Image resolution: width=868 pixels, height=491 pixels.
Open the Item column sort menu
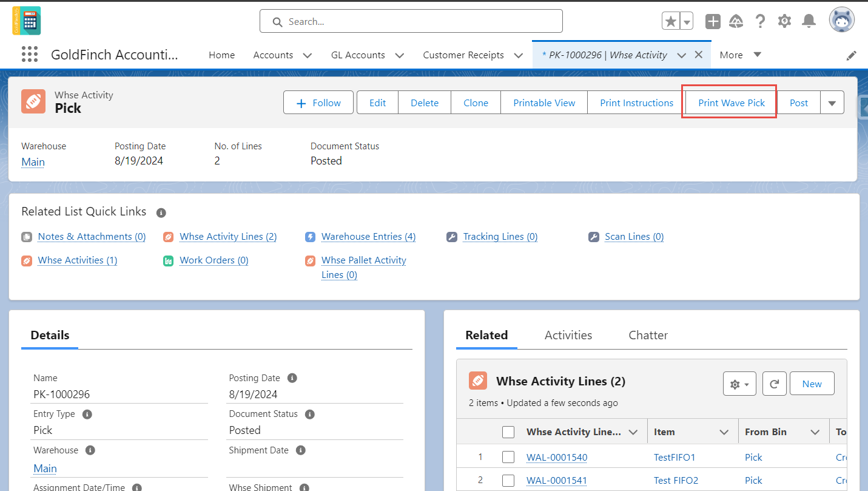[724, 432]
